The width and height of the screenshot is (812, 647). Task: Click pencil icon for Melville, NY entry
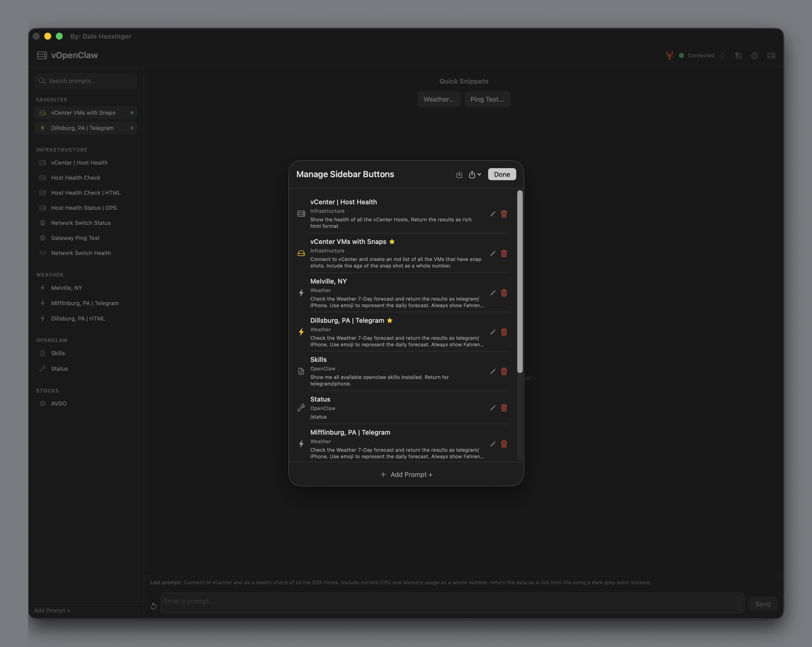[492, 293]
